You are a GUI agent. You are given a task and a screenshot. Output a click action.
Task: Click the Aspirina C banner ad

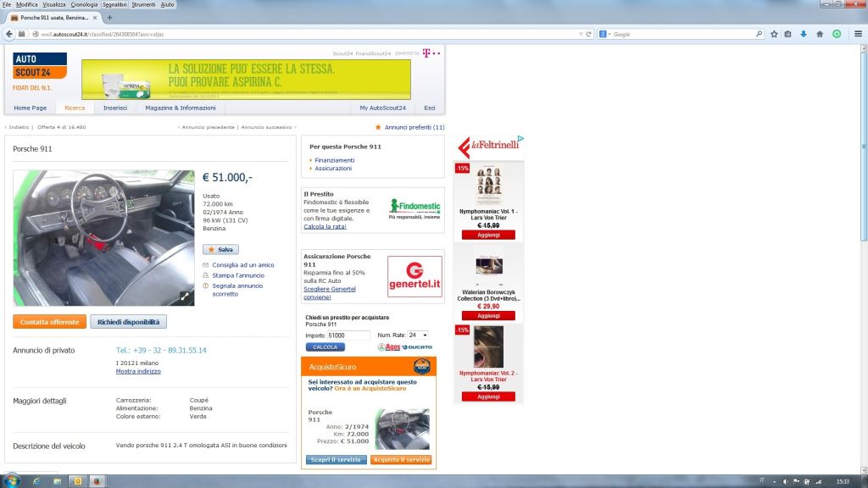[246, 79]
